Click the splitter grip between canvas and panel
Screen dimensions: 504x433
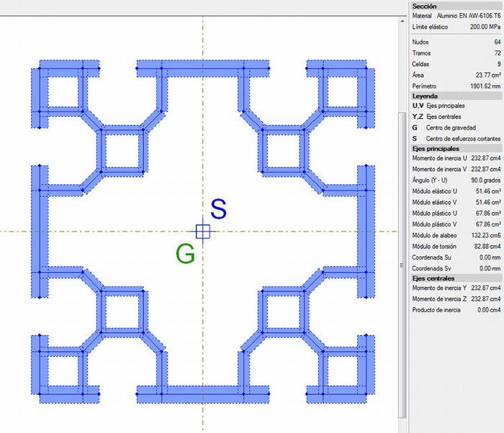pyautogui.click(x=402, y=265)
